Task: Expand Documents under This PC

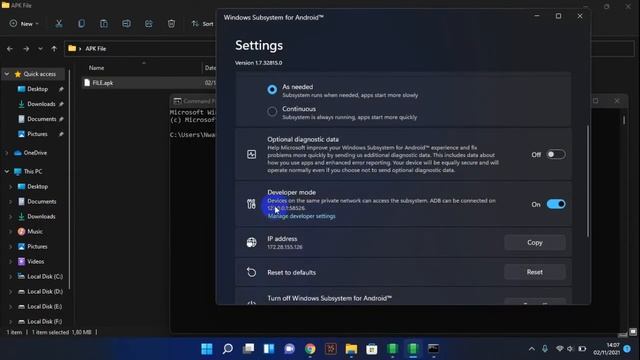Action: (11, 202)
